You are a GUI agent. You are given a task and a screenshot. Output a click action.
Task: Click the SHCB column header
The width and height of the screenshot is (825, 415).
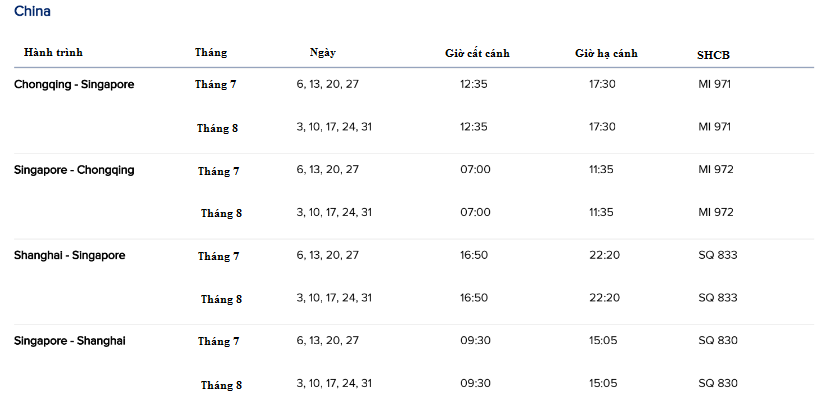(x=713, y=55)
